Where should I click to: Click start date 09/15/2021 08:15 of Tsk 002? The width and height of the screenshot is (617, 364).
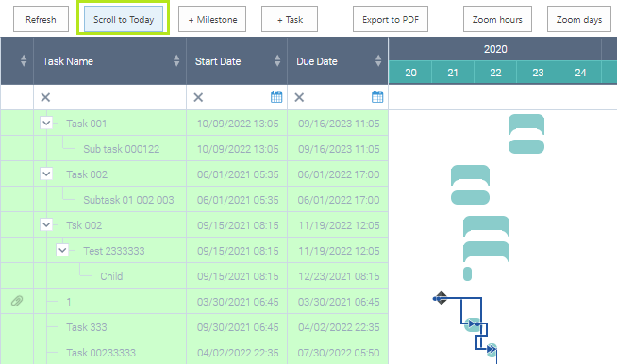pyautogui.click(x=238, y=225)
